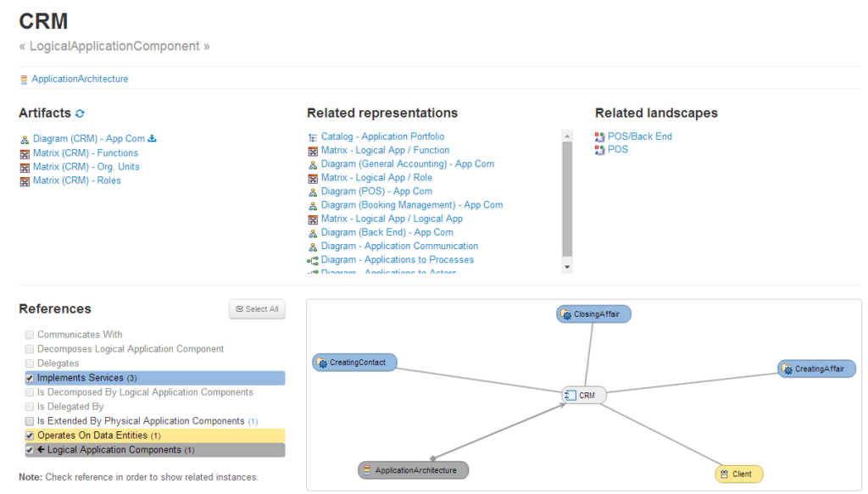Screen dimensions: 868x494
Task: Click the central CRM component node
Action: tap(585, 395)
